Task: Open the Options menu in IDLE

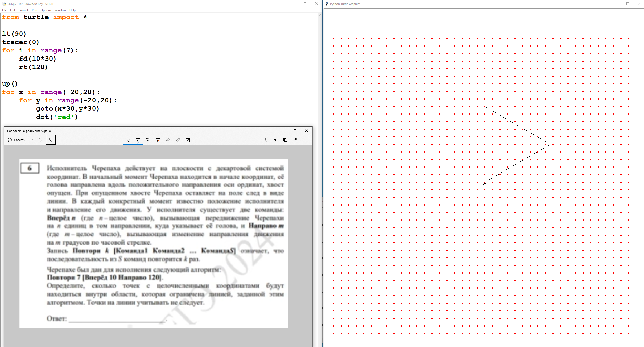Action: pyautogui.click(x=46, y=10)
